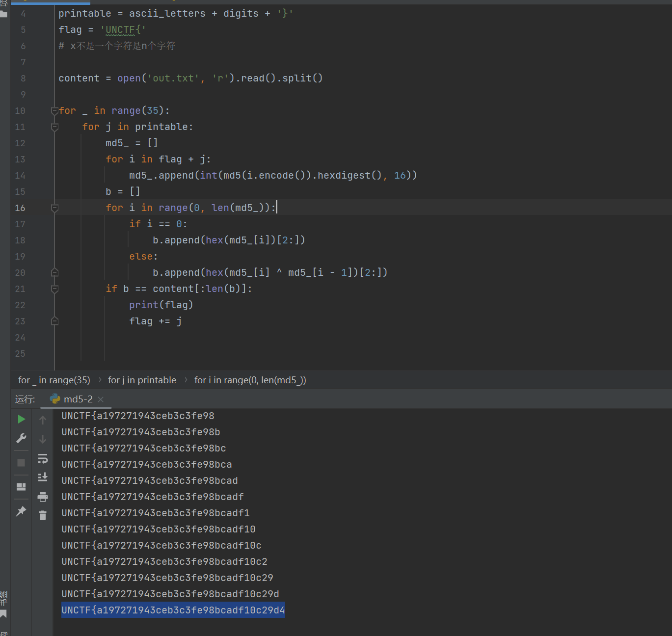Screen dimensions: 672x636
Task: Collapse the for block at line 16
Action: click(x=54, y=208)
